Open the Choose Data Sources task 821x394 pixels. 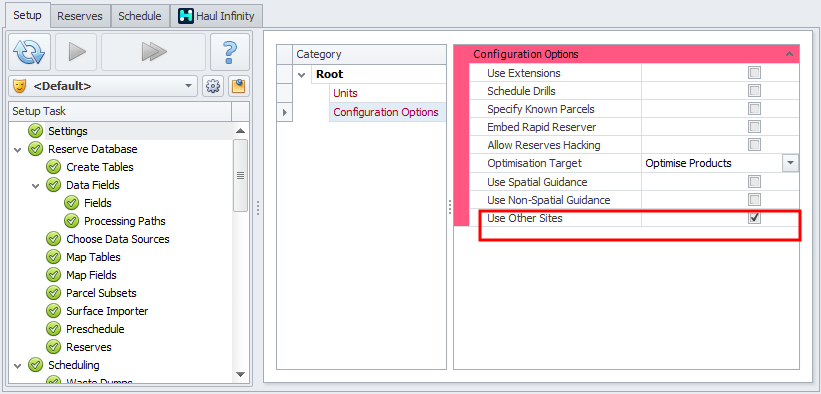pos(118,239)
